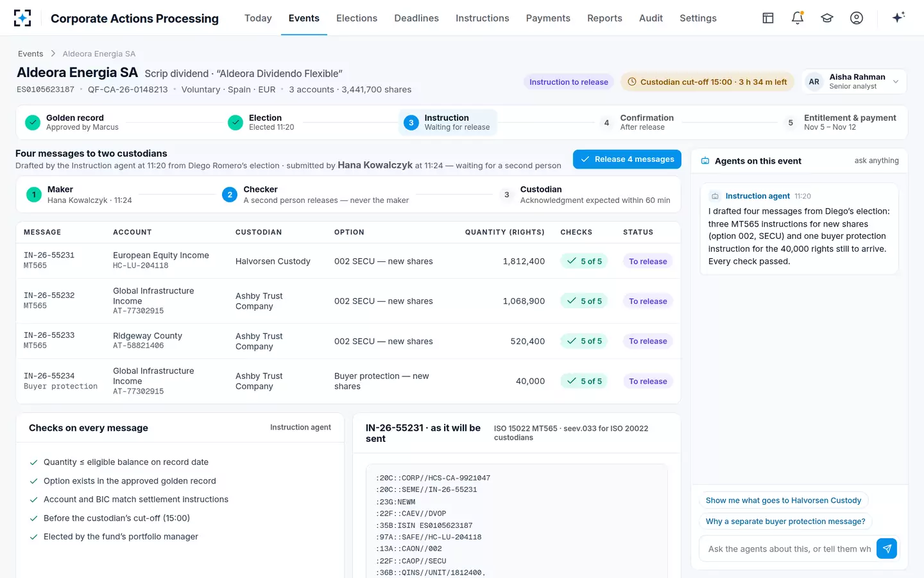Open the Payments tab
The height and width of the screenshot is (578, 924).
[548, 18]
